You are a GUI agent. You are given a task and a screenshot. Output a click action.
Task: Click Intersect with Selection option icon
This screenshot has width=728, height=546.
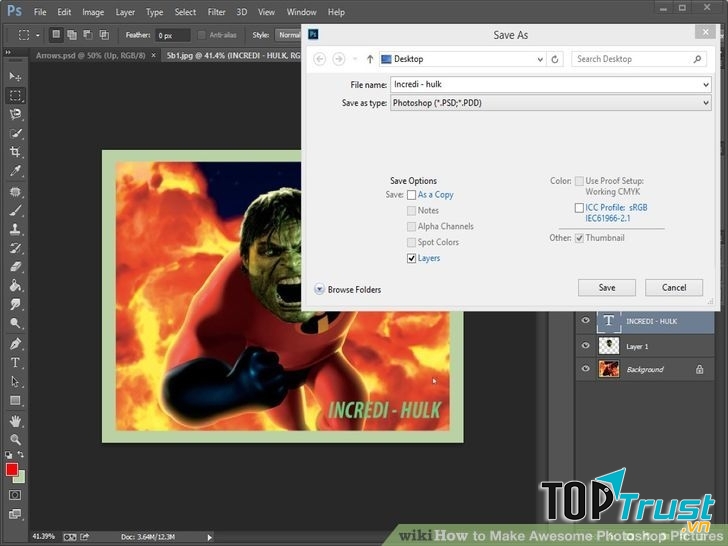click(x=104, y=35)
